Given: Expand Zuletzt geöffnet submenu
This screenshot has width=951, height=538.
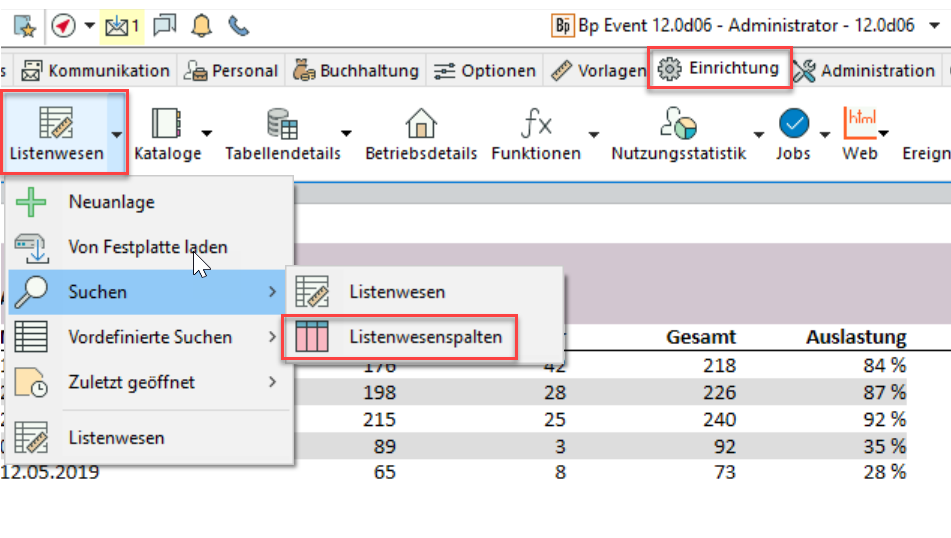Looking at the screenshot, I should point(150,382).
